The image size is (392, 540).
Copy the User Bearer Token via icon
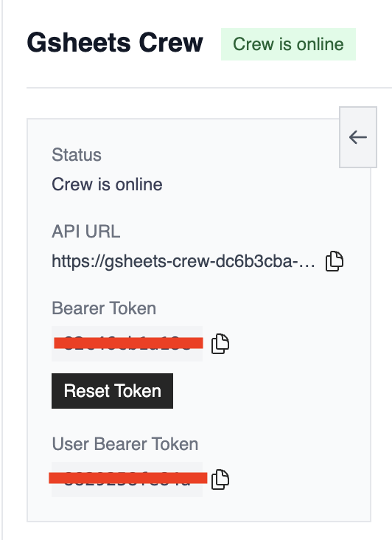tap(220, 479)
